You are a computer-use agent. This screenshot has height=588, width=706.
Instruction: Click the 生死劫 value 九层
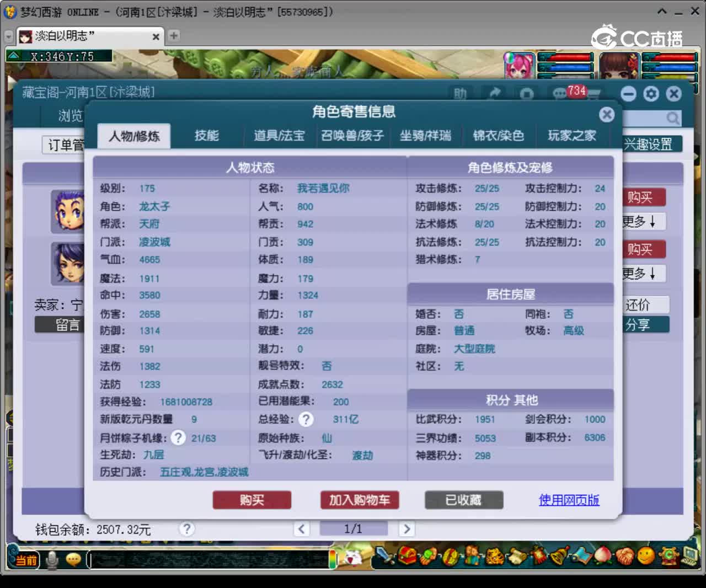(154, 455)
